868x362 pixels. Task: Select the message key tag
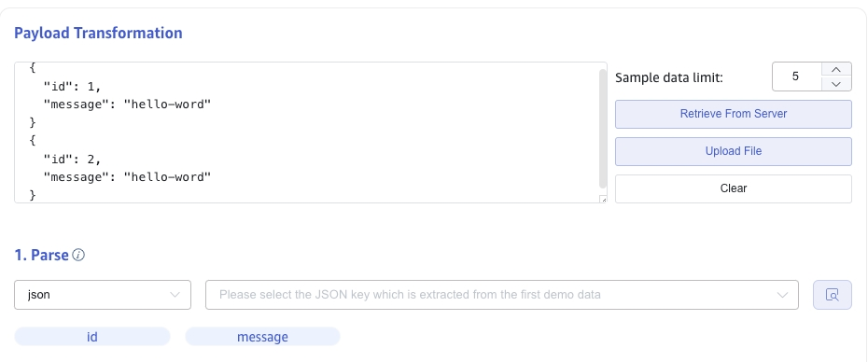[262, 337]
